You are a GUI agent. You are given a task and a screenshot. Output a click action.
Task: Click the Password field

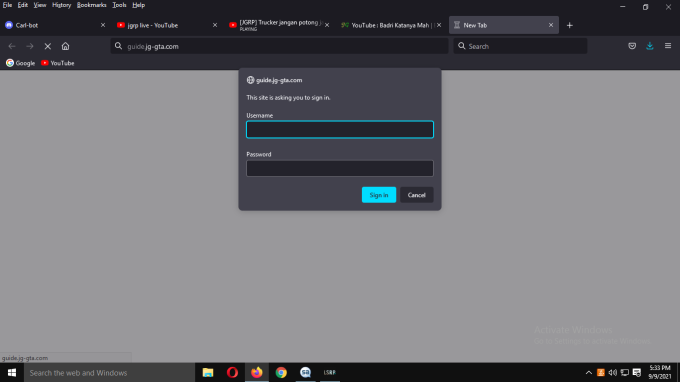pos(340,168)
